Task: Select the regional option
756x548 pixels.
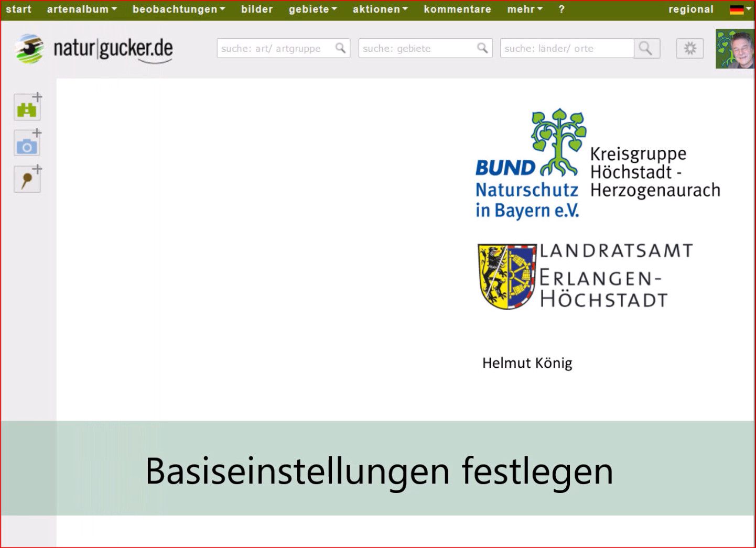Action: pyautogui.click(x=691, y=9)
